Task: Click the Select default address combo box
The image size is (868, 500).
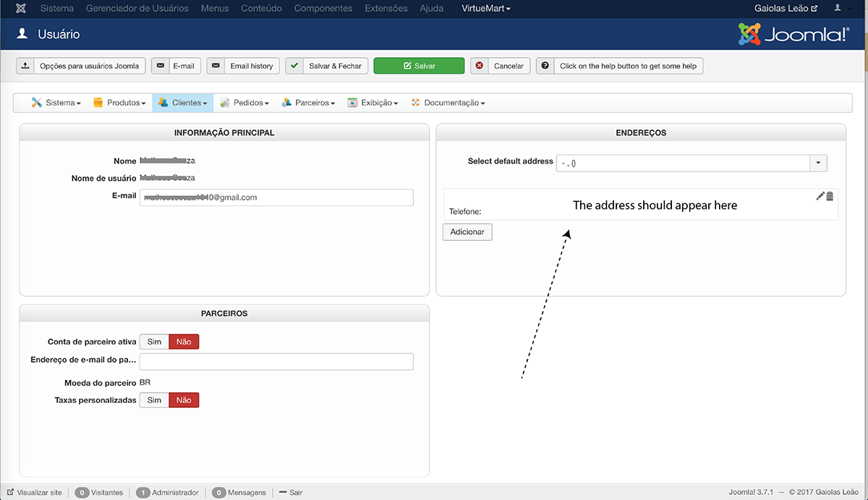Action: point(692,164)
